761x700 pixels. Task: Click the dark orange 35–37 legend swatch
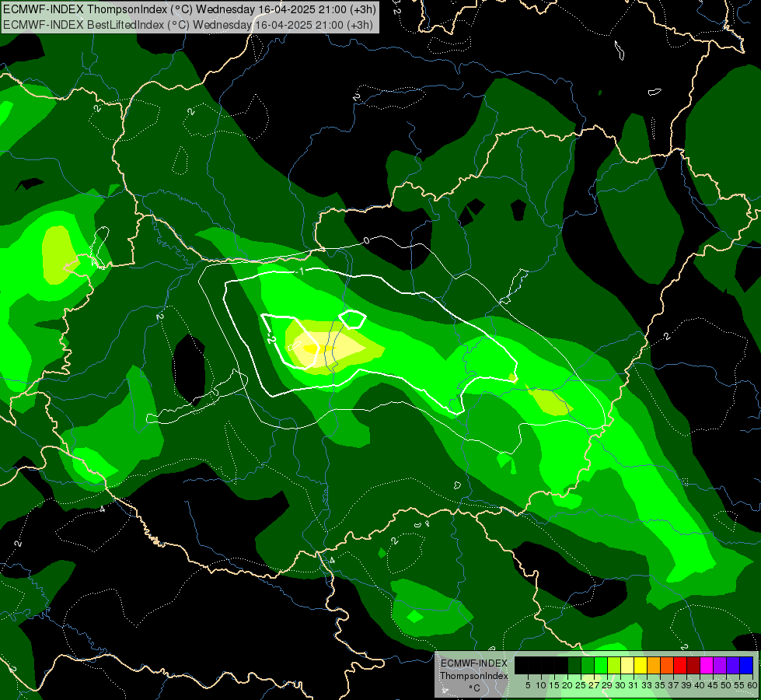[x=667, y=665]
